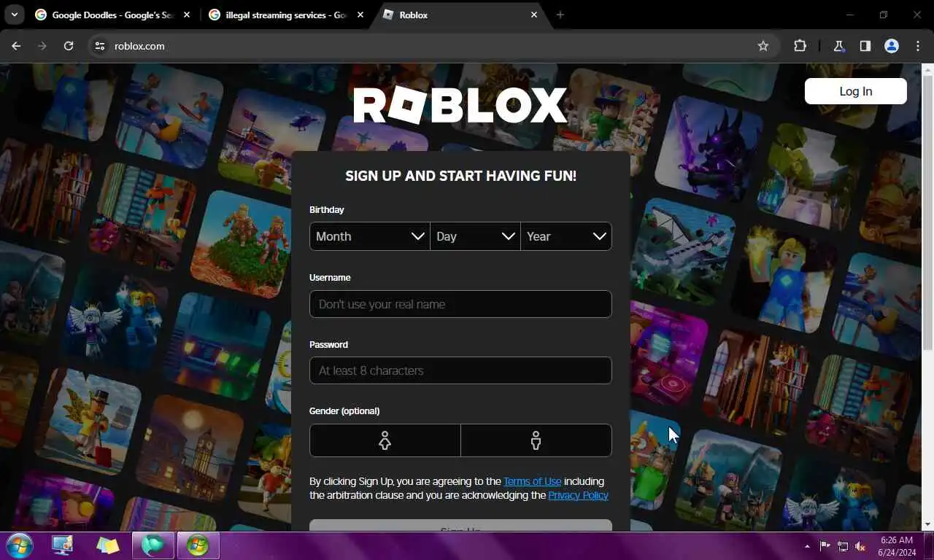Image resolution: width=934 pixels, height=560 pixels.
Task: Switch to illegal streaming services tab
Action: point(285,15)
